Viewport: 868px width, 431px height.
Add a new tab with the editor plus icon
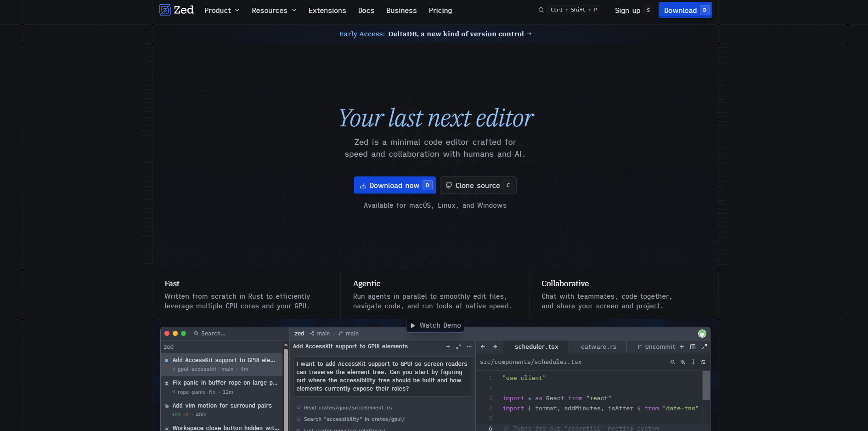pos(682,347)
